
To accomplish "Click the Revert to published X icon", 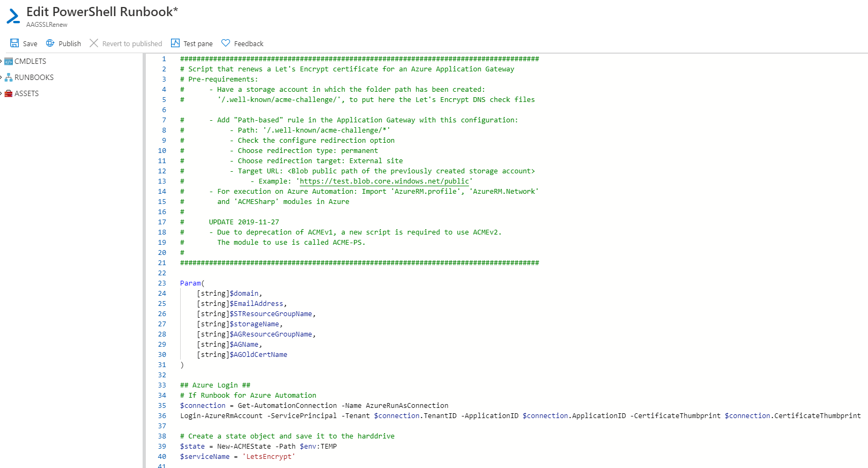I will [94, 43].
